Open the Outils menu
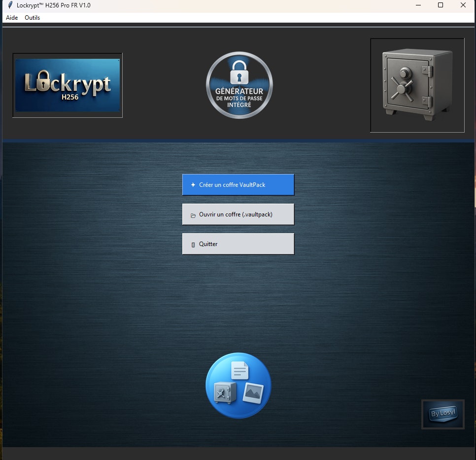Viewport: 476px width, 460px height. (x=32, y=18)
